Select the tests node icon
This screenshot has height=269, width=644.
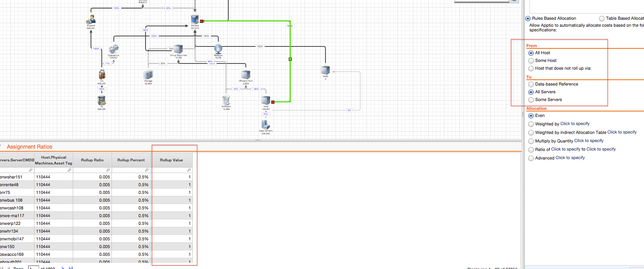coord(325,70)
